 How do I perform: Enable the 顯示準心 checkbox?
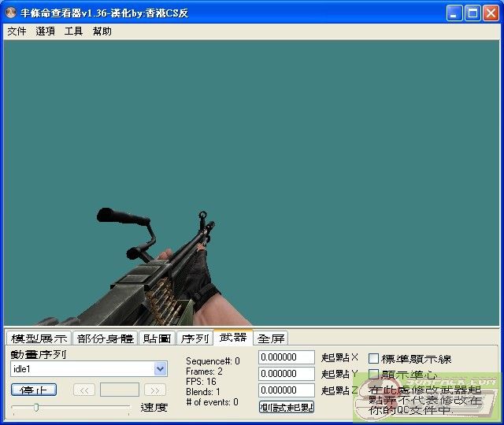tap(373, 374)
